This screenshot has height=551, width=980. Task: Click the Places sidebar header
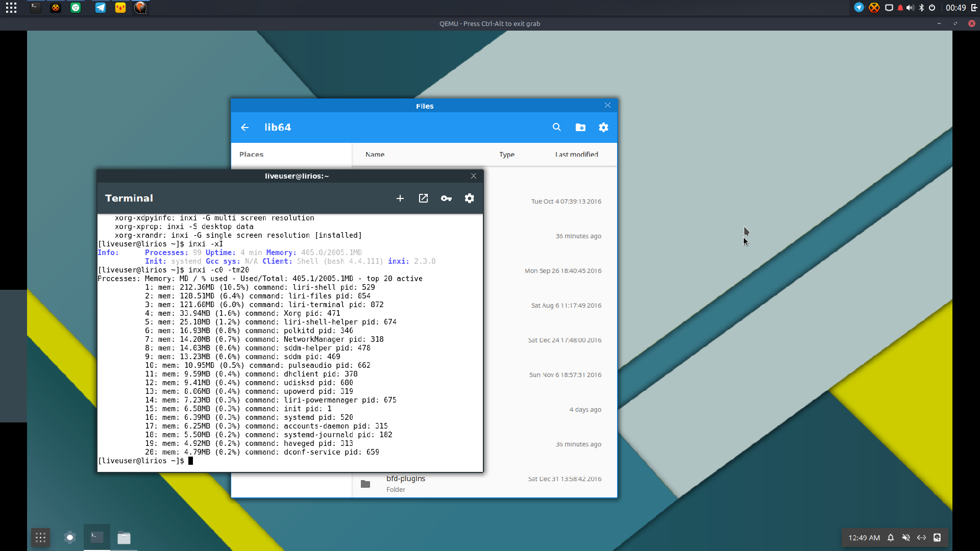251,155
